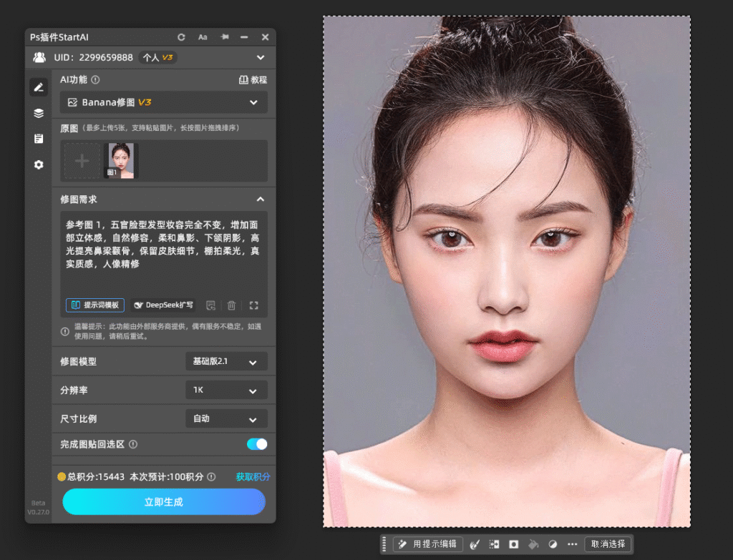Viewport: 733px width, 560px height.
Task: Open the layers stack icon in the sidebar
Action: [39, 113]
